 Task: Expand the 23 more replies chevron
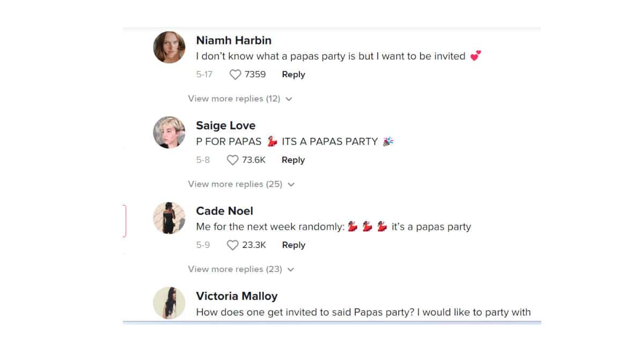(291, 270)
